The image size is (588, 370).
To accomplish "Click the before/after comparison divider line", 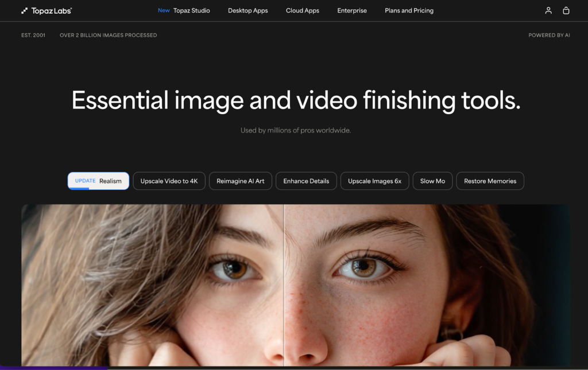I will point(284,287).
